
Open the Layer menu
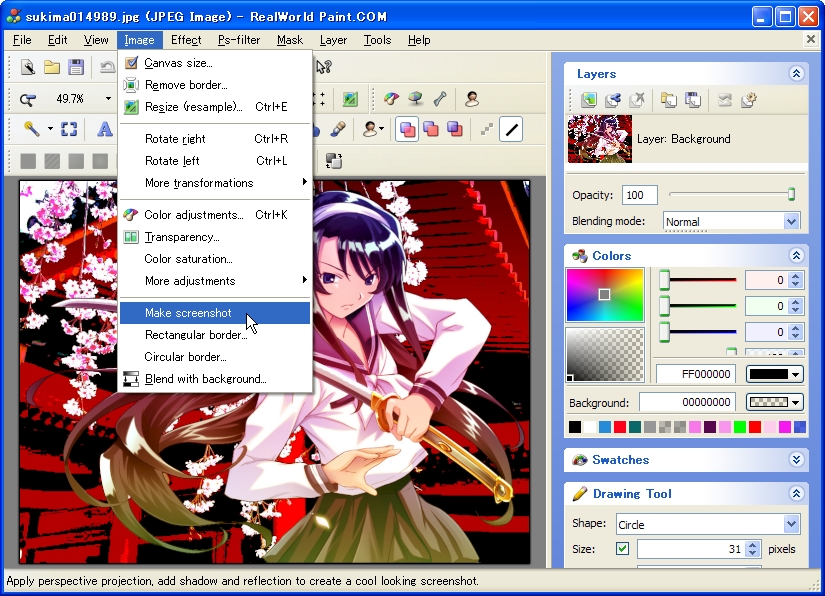coord(333,40)
